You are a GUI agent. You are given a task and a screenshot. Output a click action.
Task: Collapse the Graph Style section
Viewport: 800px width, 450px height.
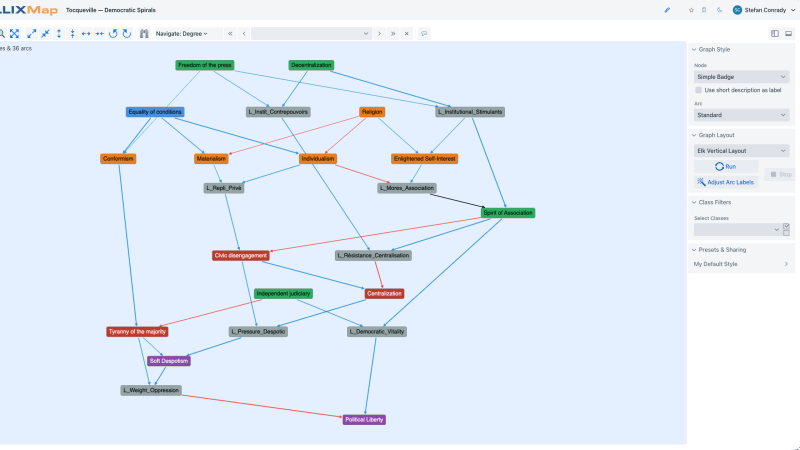tap(711, 49)
